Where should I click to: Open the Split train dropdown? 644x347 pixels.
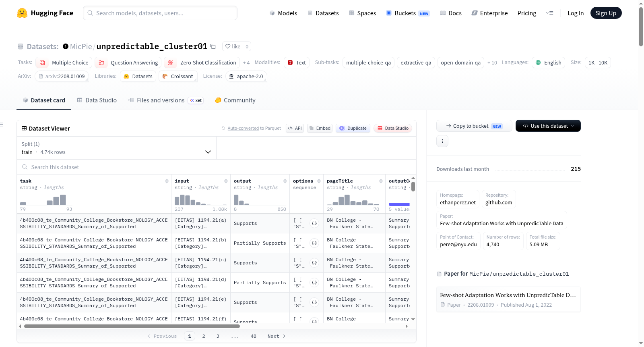point(116,148)
